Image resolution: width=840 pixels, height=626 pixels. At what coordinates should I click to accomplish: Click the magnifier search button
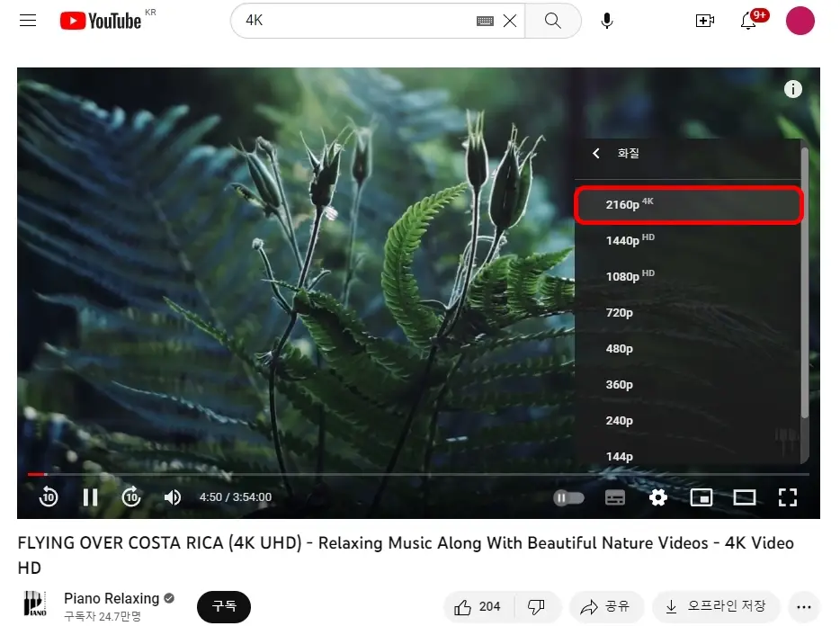[x=553, y=21]
